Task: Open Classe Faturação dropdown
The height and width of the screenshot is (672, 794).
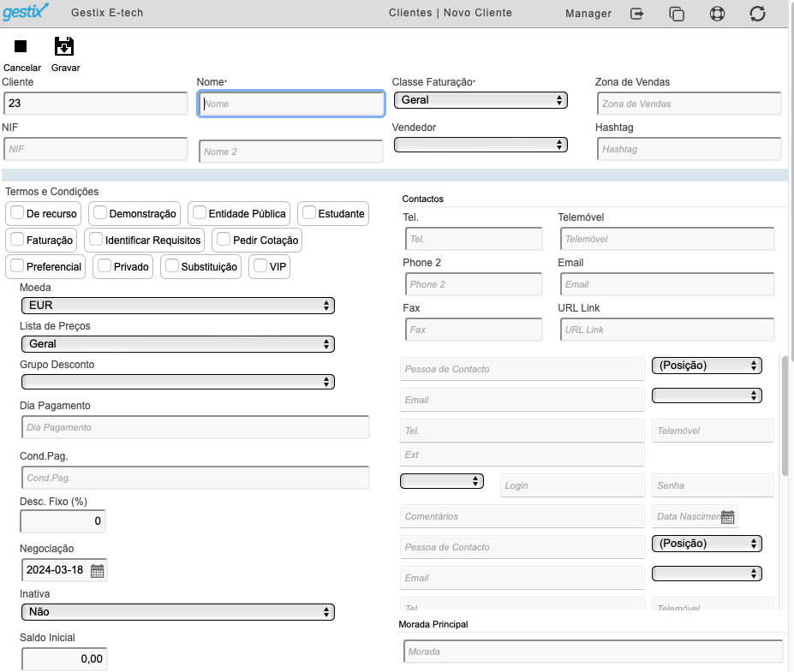Action: click(481, 100)
